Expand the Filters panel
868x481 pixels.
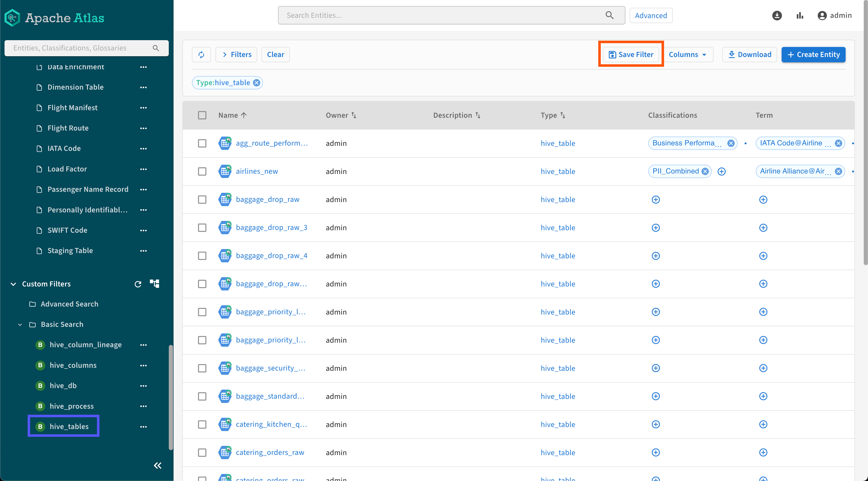click(x=237, y=54)
